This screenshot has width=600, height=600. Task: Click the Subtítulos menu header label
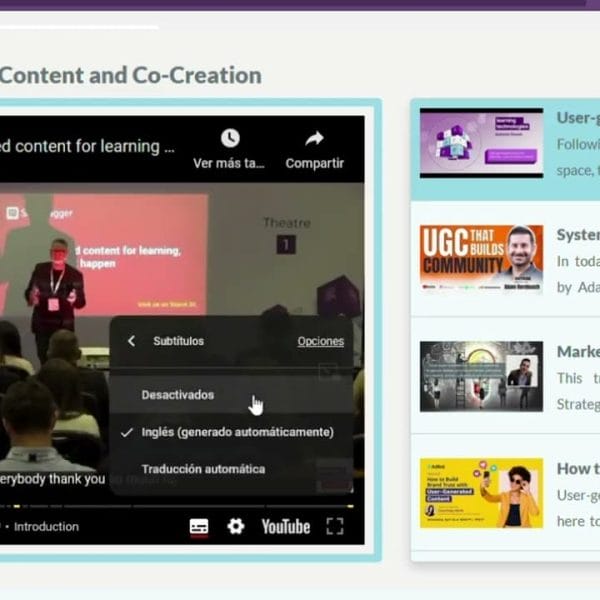178,341
